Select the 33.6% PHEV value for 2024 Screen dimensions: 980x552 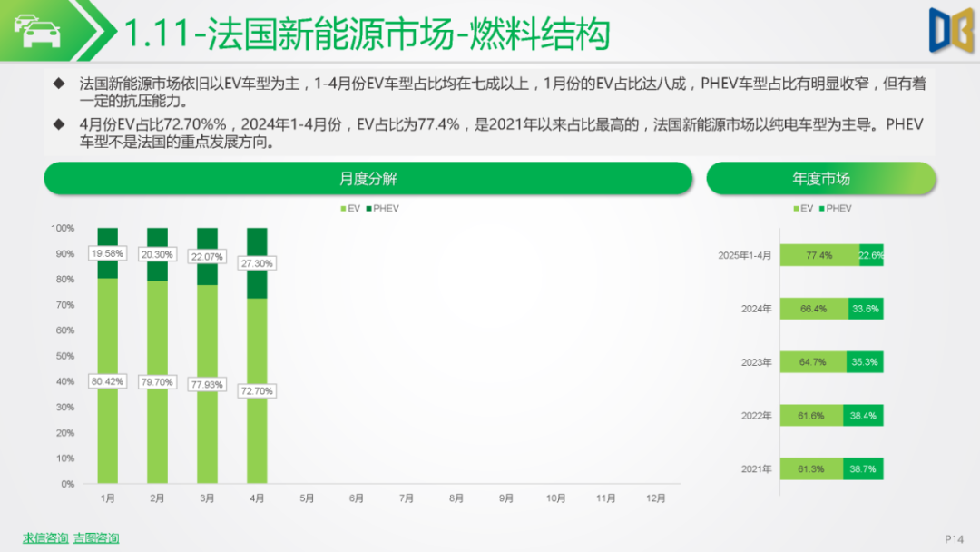coord(866,309)
